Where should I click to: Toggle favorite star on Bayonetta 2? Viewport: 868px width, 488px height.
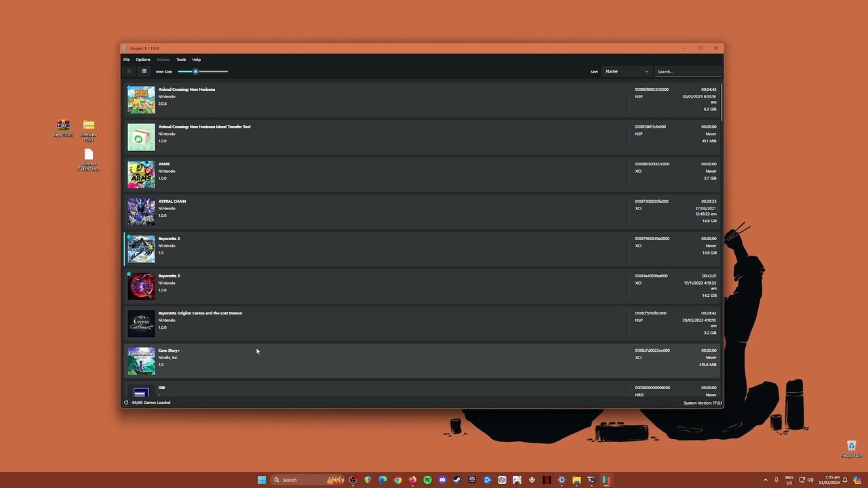[x=129, y=237]
